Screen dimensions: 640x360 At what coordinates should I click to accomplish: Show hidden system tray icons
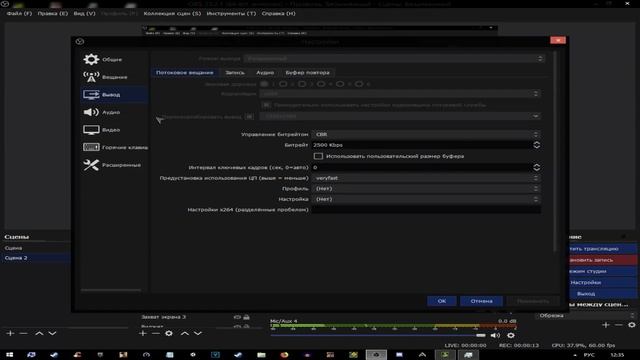click(x=575, y=355)
